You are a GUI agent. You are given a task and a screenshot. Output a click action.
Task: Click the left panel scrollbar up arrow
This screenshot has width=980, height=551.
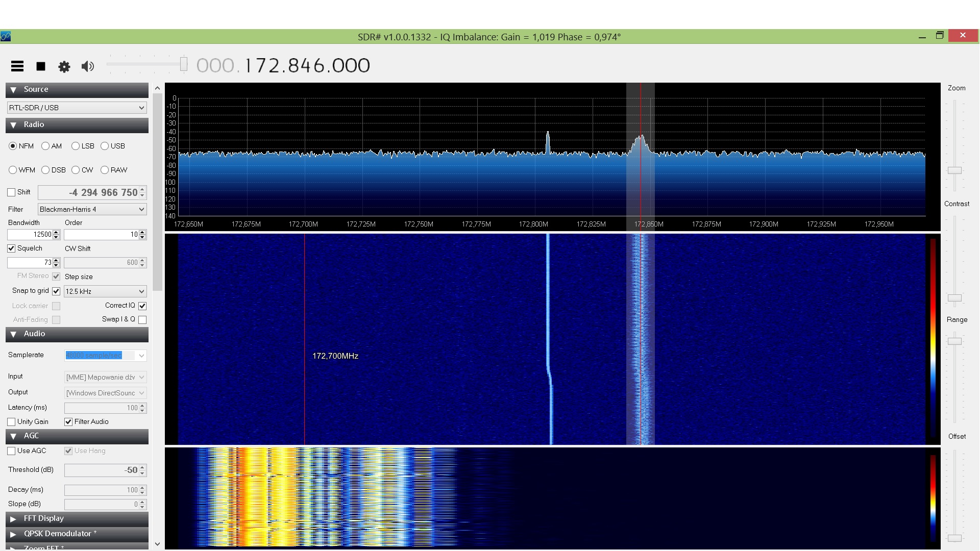pos(157,88)
